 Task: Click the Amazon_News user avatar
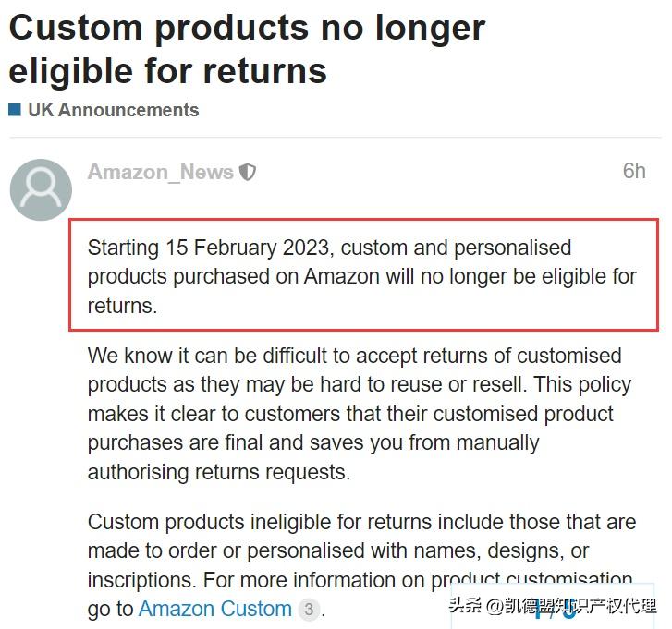coord(41,189)
